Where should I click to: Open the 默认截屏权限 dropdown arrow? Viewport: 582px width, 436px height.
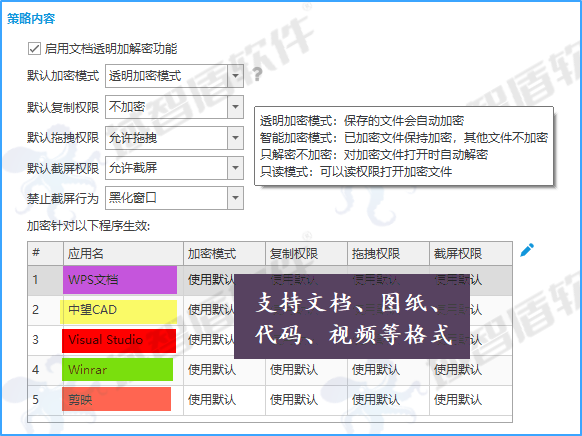(x=235, y=168)
